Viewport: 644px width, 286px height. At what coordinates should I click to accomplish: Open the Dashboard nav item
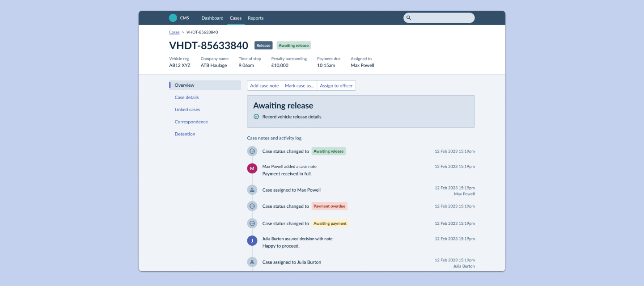pos(212,18)
